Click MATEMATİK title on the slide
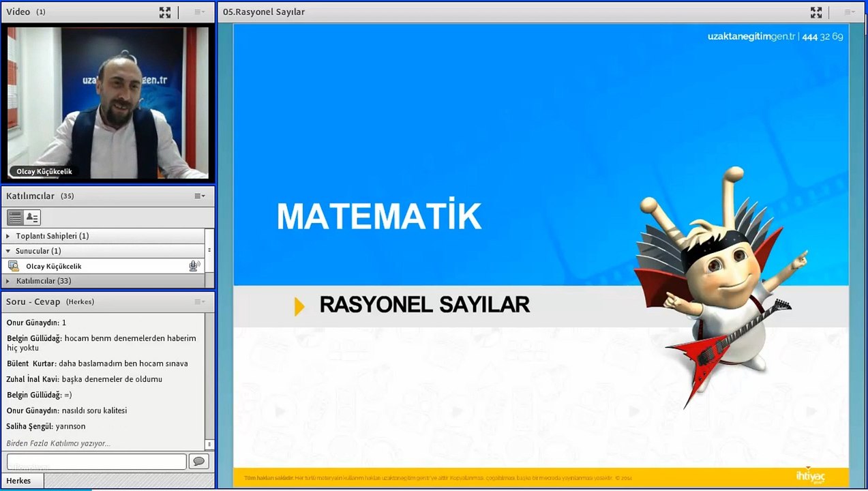Screen dimensions: 868x491 click(379, 216)
